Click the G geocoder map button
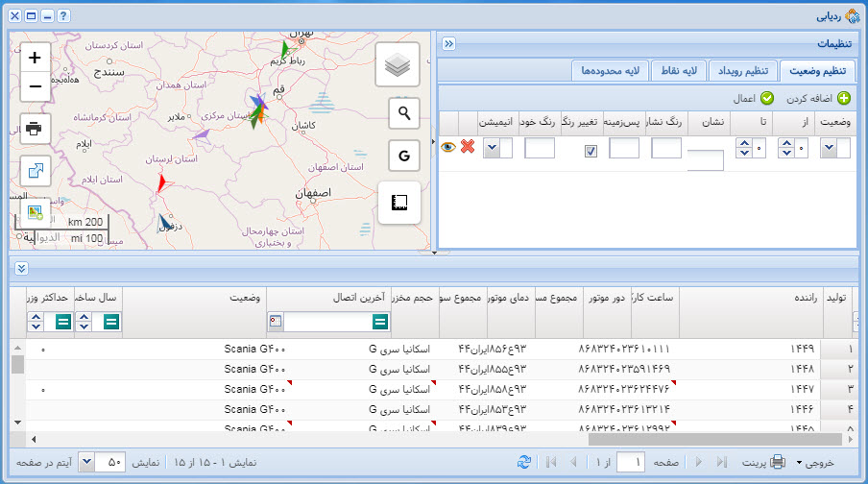This screenshot has height=484, width=868. pos(404,155)
